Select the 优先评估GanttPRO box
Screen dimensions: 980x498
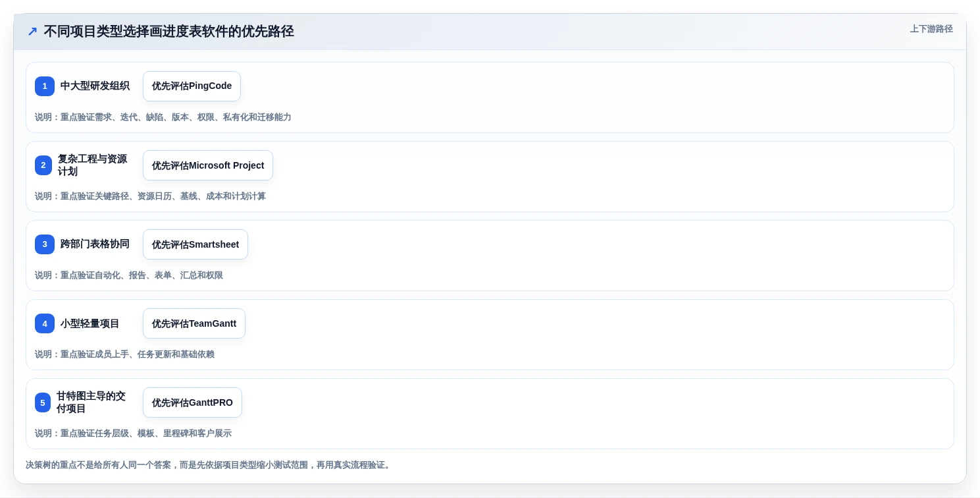click(192, 402)
